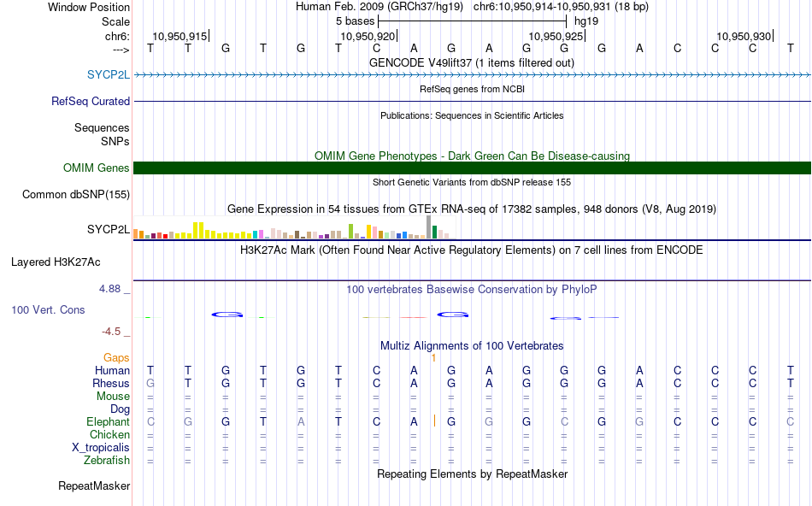Click the SYCP2L gene arrow track line
This screenshot has height=506, width=812.
(x=472, y=75)
